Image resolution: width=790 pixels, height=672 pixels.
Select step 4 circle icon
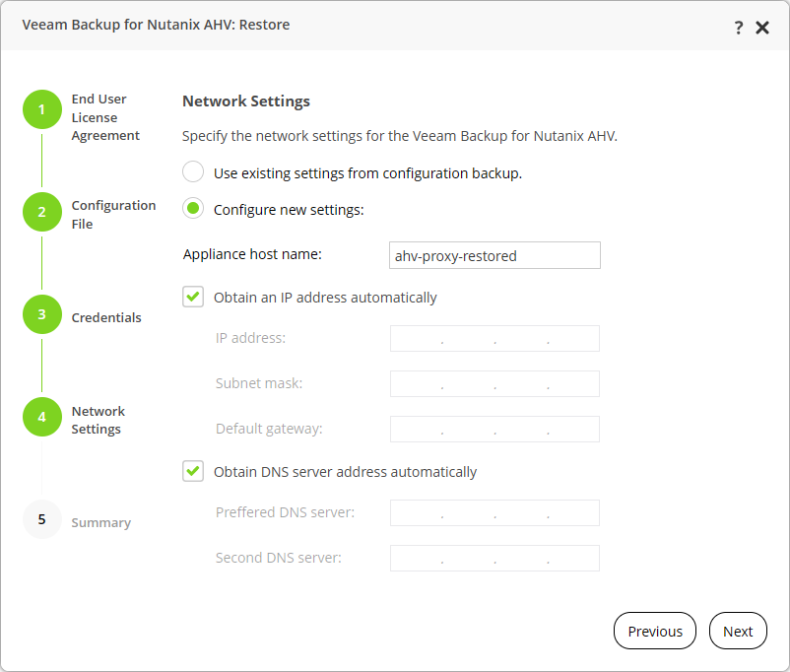pyautogui.click(x=42, y=417)
